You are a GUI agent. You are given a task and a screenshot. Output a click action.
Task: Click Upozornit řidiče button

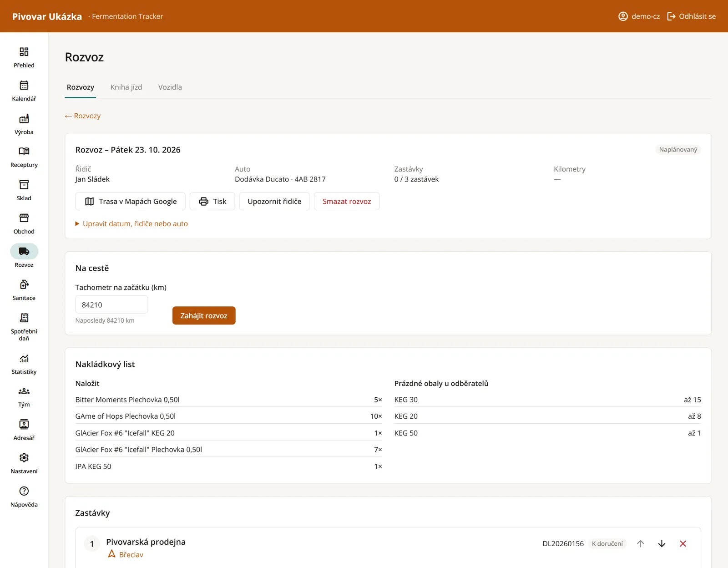point(274,201)
